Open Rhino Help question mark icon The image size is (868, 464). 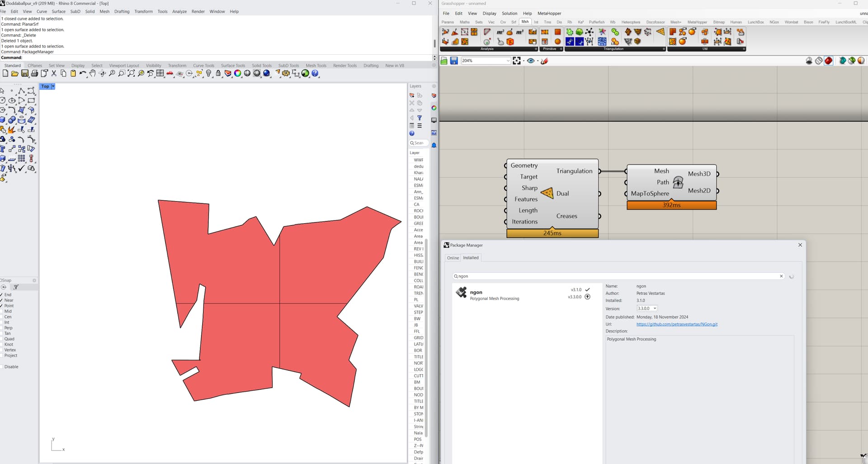(x=315, y=73)
